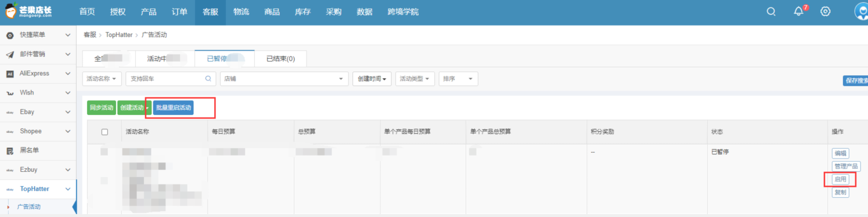Image resolution: width=868 pixels, height=217 pixels.
Task: Click the Ezbuy sidebar icon
Action: click(x=10, y=169)
